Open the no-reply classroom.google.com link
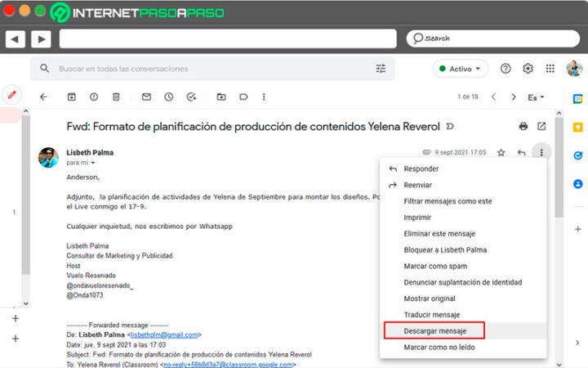Image resolution: width=588 pixels, height=368 pixels. click(228, 364)
